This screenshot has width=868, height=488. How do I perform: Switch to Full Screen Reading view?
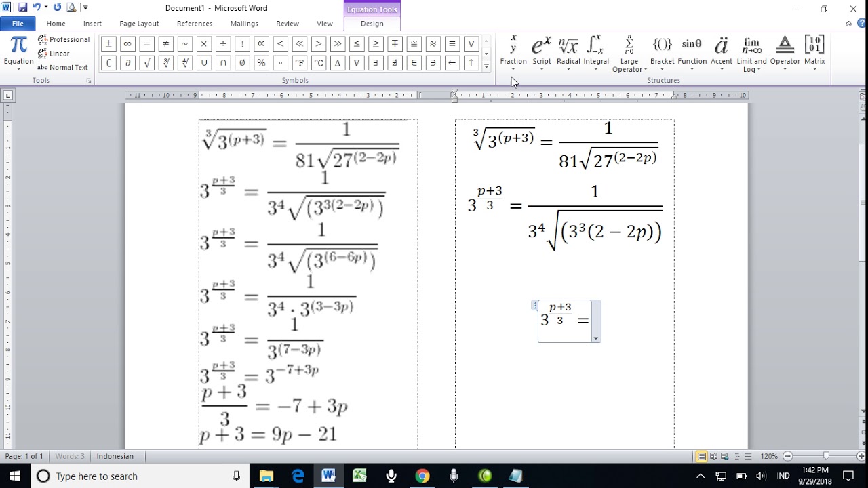(713, 457)
